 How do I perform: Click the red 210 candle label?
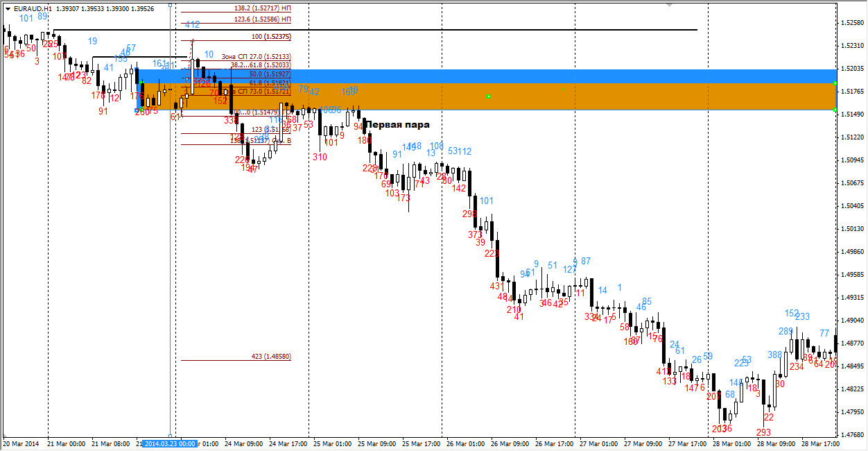[x=514, y=309]
